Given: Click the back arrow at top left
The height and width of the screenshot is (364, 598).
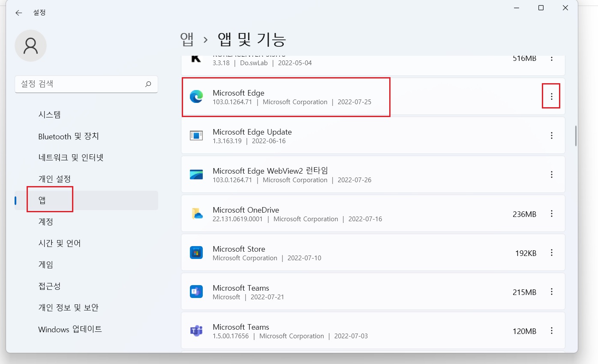Looking at the screenshot, I should click(x=18, y=13).
